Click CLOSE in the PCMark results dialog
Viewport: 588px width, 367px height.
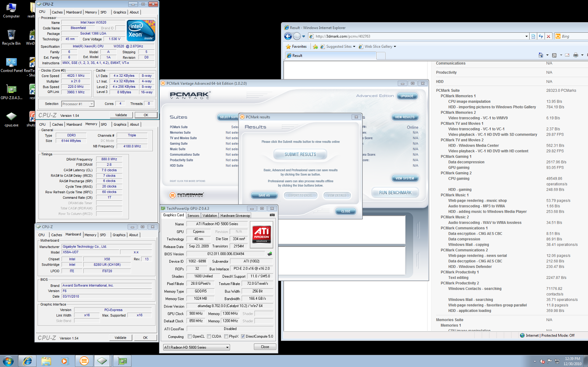(345, 212)
